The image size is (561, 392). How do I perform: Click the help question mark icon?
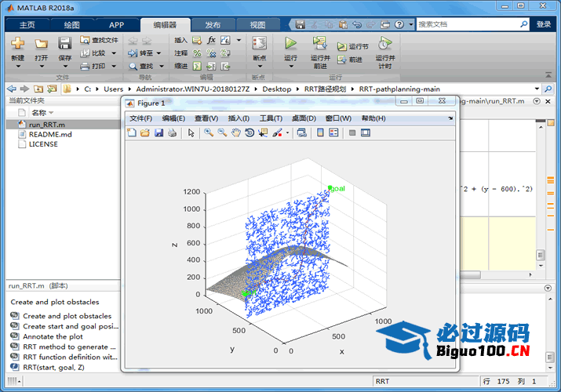point(399,24)
